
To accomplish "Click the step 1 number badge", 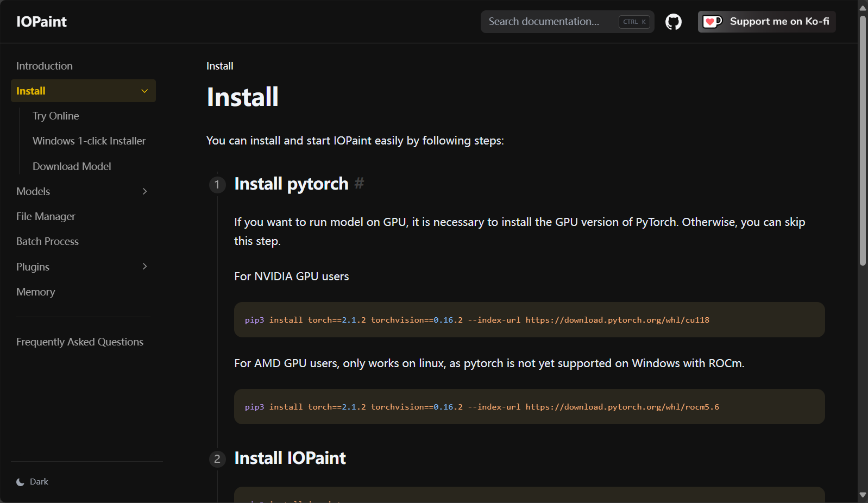I will point(217,185).
